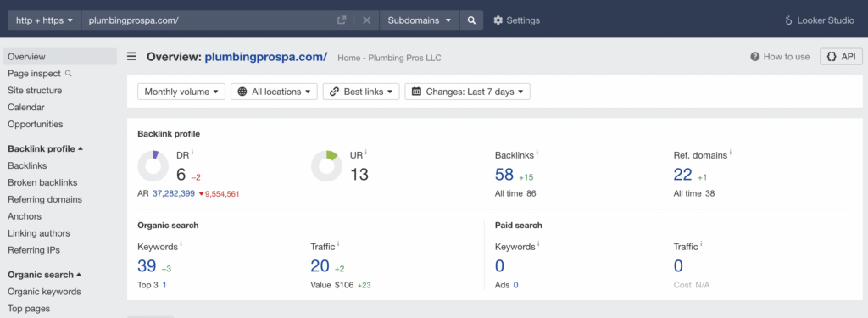Open the http + https protocol dropdown

44,20
